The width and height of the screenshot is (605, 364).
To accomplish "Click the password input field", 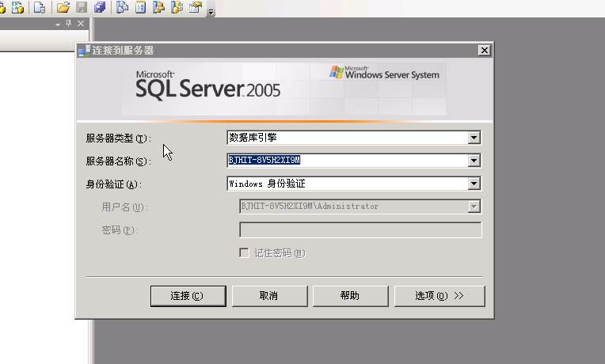I will (x=360, y=229).
